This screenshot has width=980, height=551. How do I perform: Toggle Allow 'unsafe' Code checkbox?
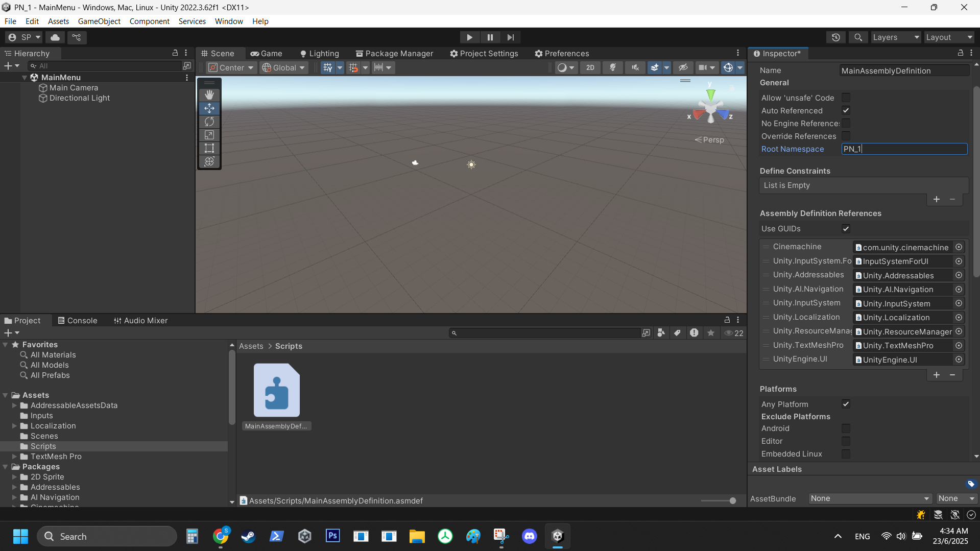(846, 98)
